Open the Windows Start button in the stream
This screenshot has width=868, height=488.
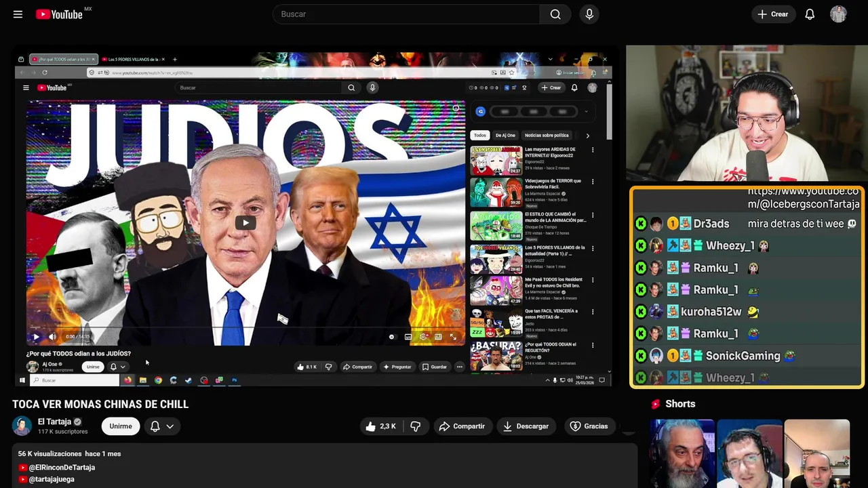[22, 380]
